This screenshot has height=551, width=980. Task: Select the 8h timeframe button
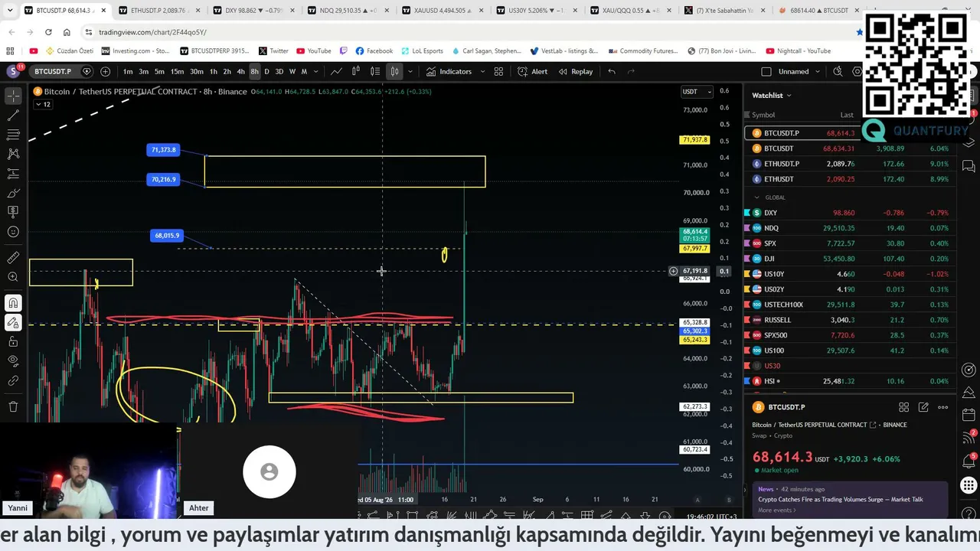coord(254,71)
